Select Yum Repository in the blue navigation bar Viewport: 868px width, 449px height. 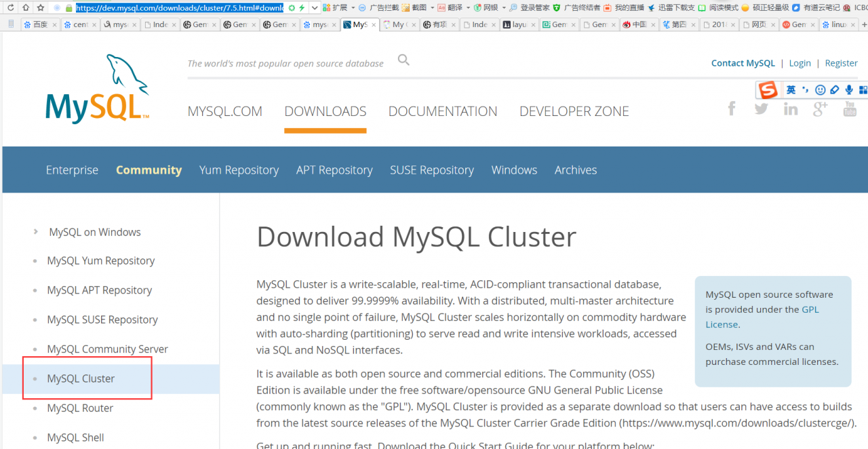(239, 170)
